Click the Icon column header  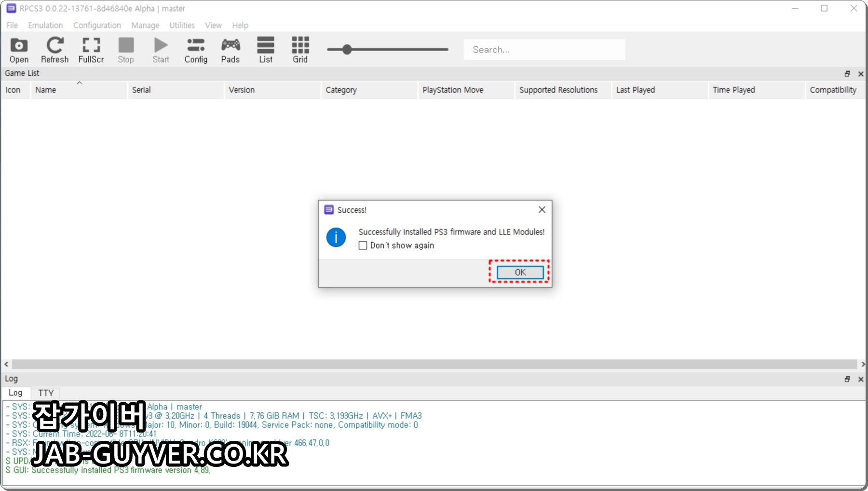tap(15, 90)
